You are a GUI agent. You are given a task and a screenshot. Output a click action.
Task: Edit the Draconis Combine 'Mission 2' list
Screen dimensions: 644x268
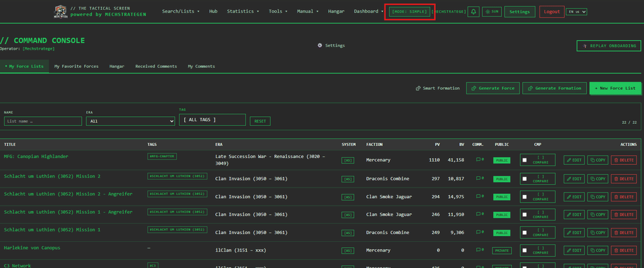[x=574, y=179]
